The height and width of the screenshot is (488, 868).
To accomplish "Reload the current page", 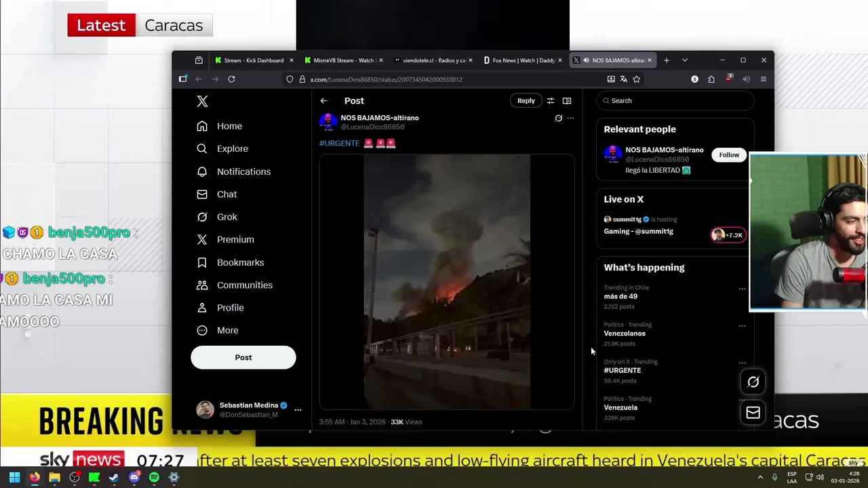I will coord(231,79).
